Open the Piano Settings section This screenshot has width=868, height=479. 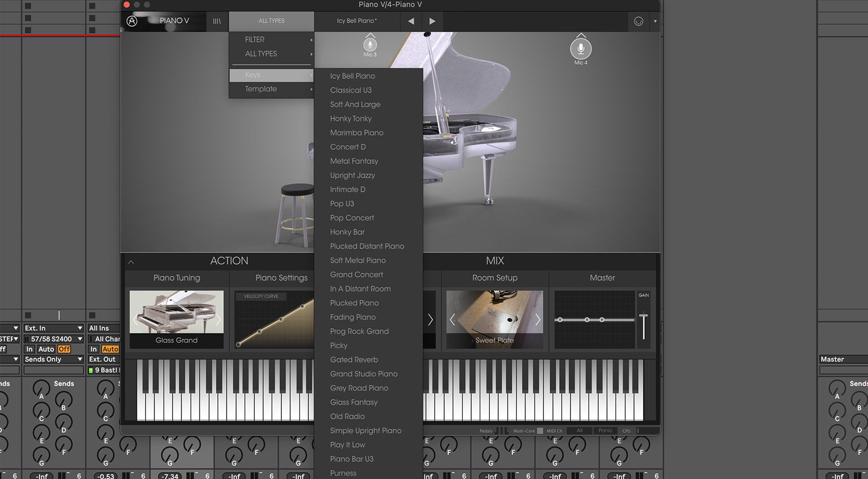pyautogui.click(x=281, y=278)
